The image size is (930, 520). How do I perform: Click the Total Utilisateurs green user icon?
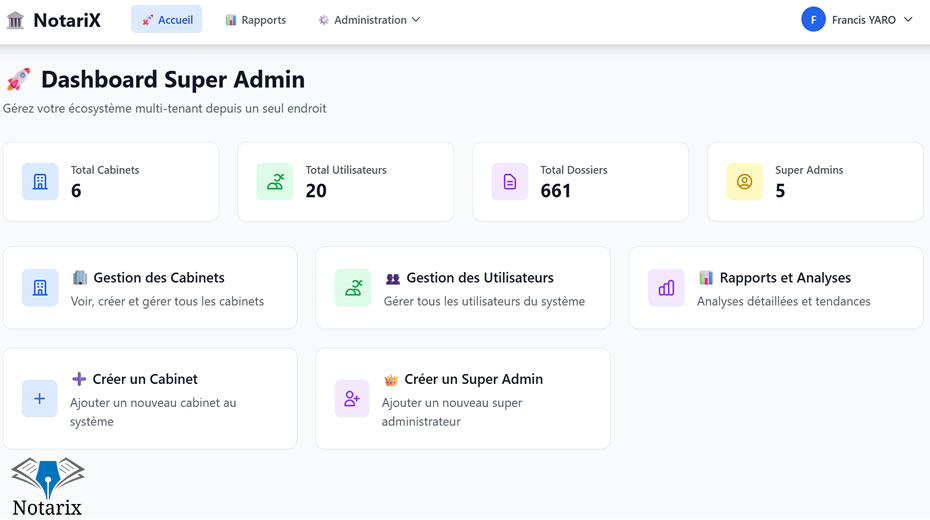point(275,182)
